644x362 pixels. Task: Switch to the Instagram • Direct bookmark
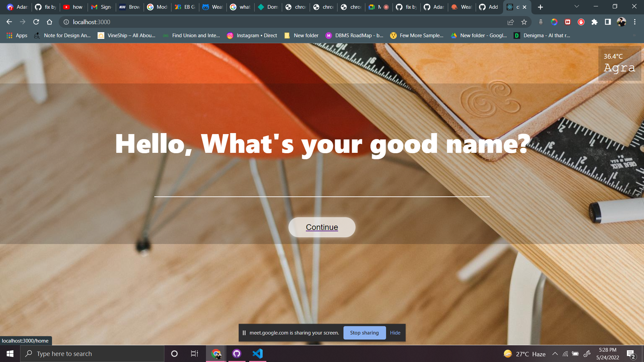[x=252, y=35]
